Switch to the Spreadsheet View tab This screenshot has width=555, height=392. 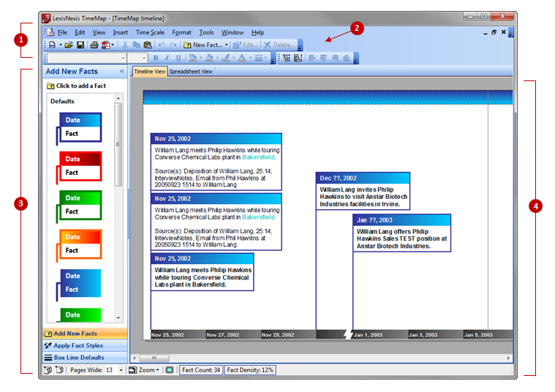(x=191, y=72)
